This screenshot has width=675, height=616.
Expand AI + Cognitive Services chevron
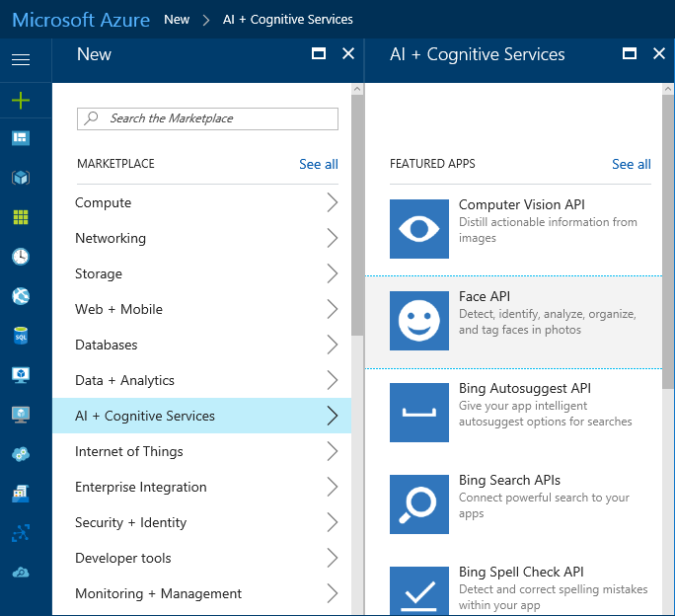[x=332, y=416]
